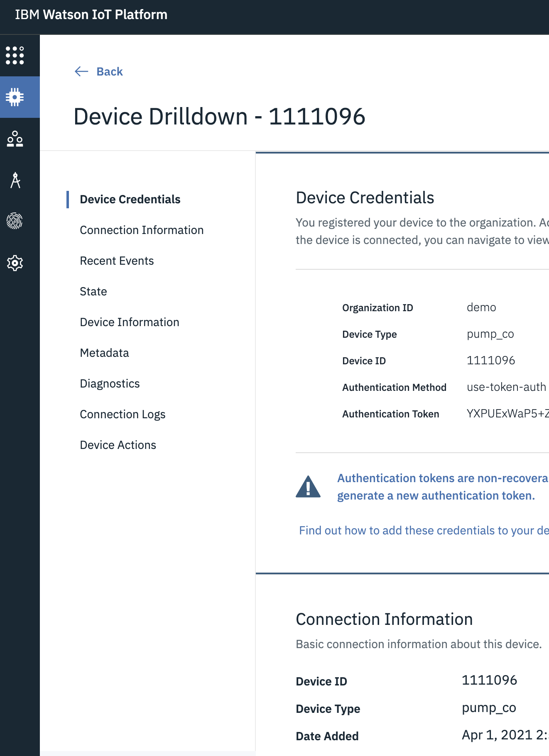Click the 'Date Added' label

pos(327,736)
